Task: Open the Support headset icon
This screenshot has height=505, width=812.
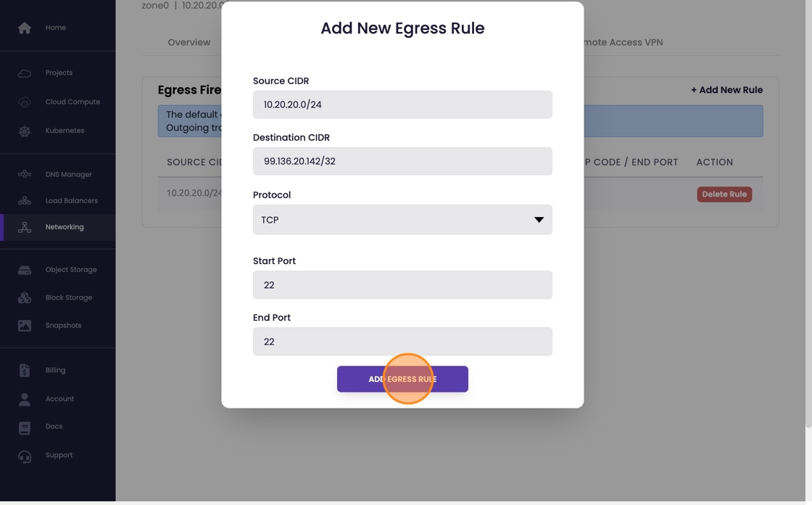Action: pos(25,456)
